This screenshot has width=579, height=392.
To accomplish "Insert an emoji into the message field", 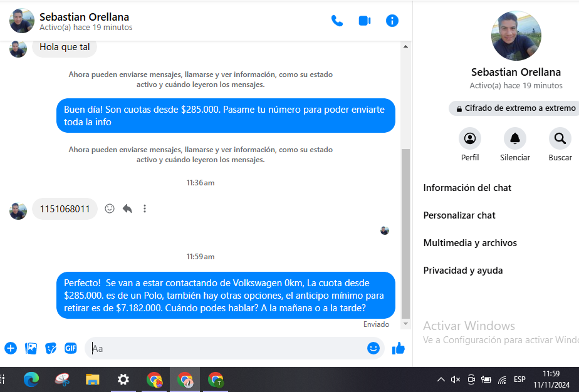I will [x=373, y=348].
